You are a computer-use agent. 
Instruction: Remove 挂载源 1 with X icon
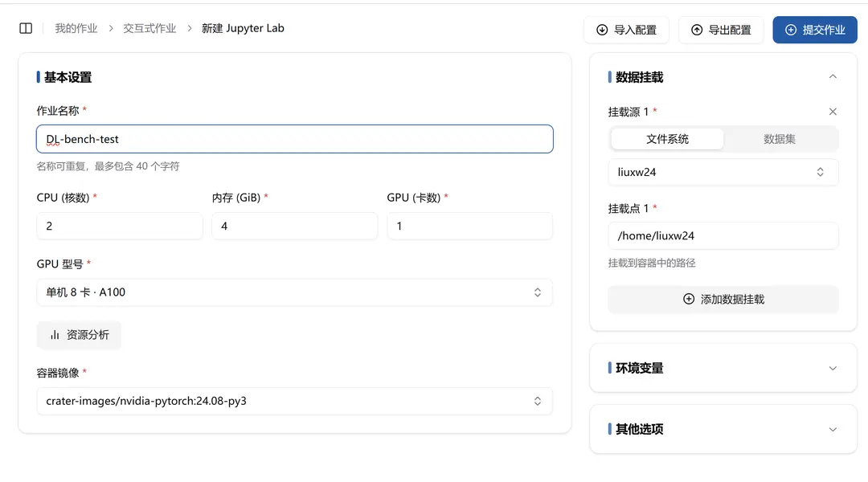click(x=833, y=112)
